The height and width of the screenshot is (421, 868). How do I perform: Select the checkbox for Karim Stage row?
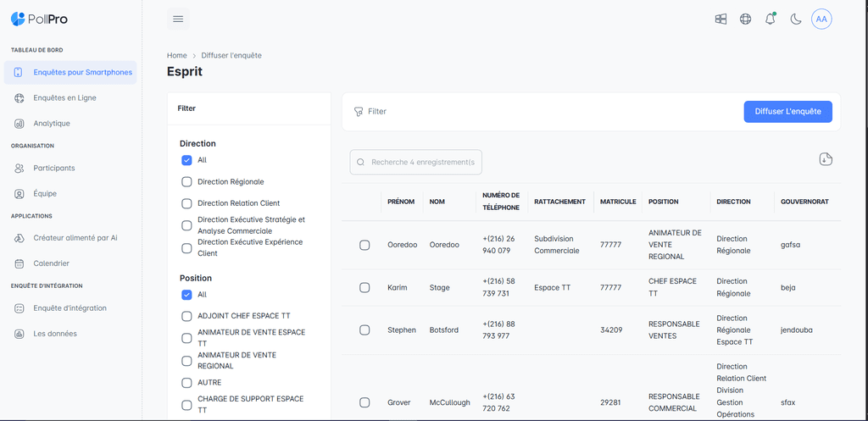pyautogui.click(x=364, y=287)
